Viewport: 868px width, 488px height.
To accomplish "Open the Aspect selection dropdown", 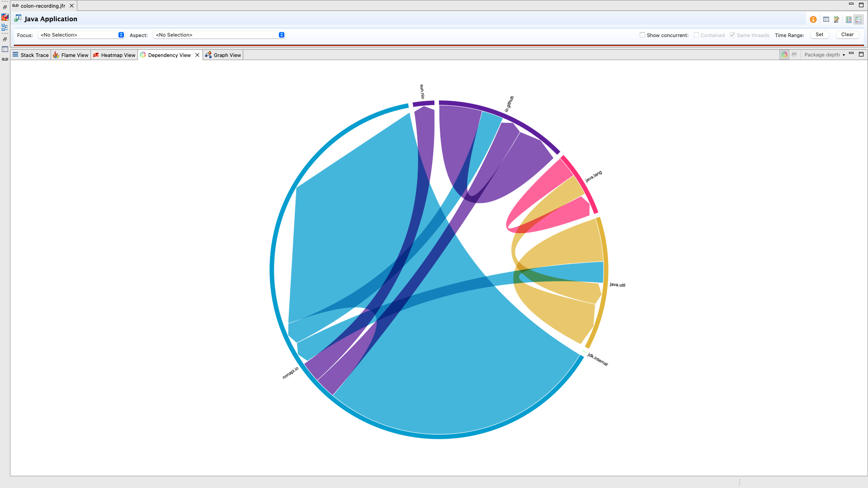I will tap(219, 35).
